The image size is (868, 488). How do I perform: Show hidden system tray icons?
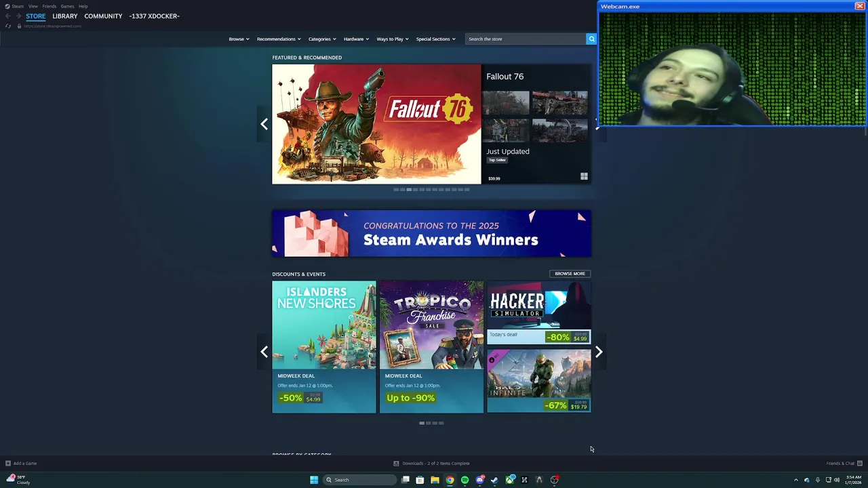coord(796,480)
